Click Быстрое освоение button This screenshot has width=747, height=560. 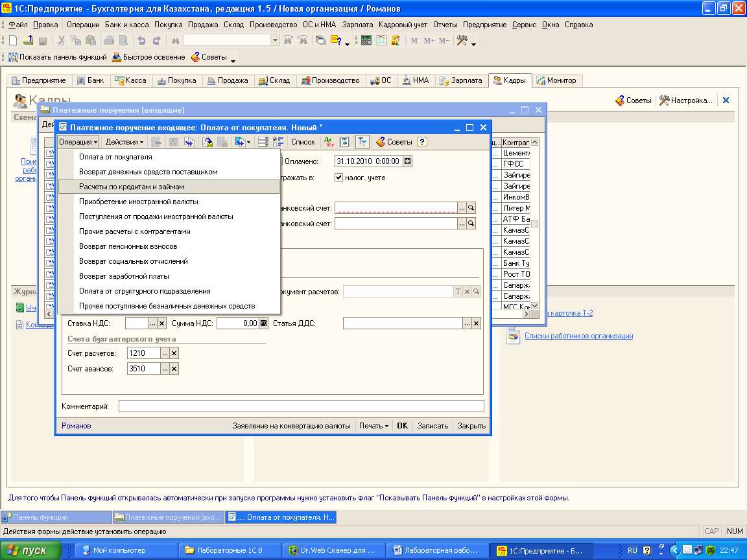pyautogui.click(x=148, y=57)
